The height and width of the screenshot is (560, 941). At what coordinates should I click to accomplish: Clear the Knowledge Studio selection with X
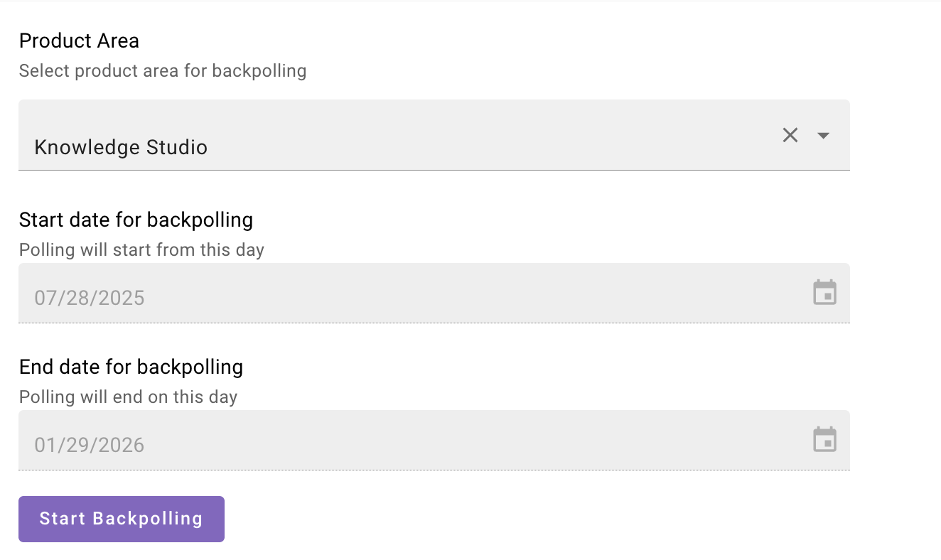(x=790, y=135)
